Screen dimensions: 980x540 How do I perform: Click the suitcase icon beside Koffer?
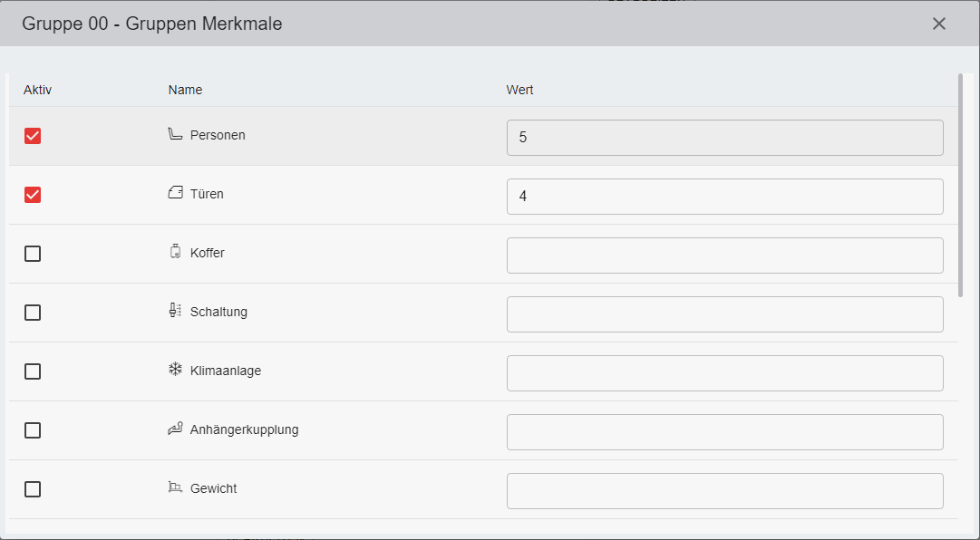[x=175, y=252]
